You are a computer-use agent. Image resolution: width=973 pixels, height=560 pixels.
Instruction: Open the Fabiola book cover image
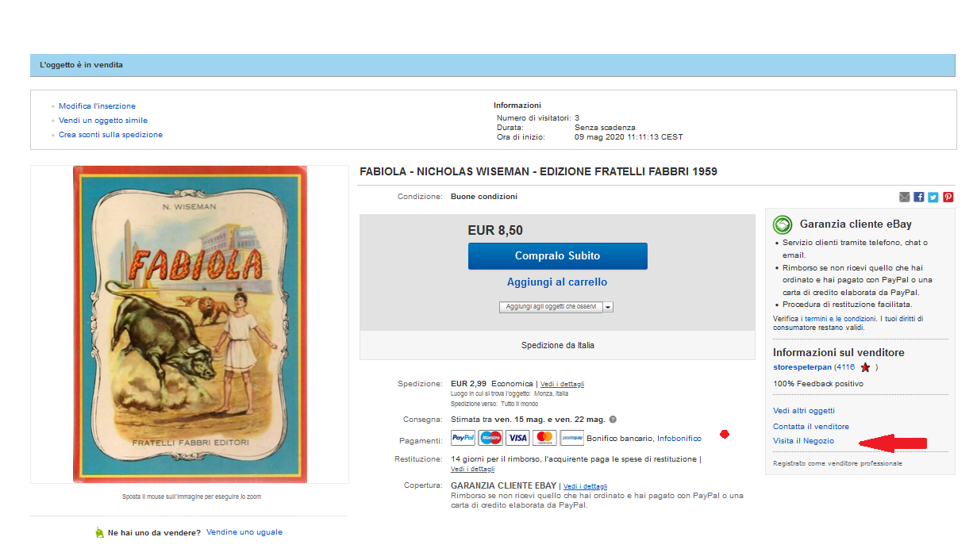click(190, 324)
